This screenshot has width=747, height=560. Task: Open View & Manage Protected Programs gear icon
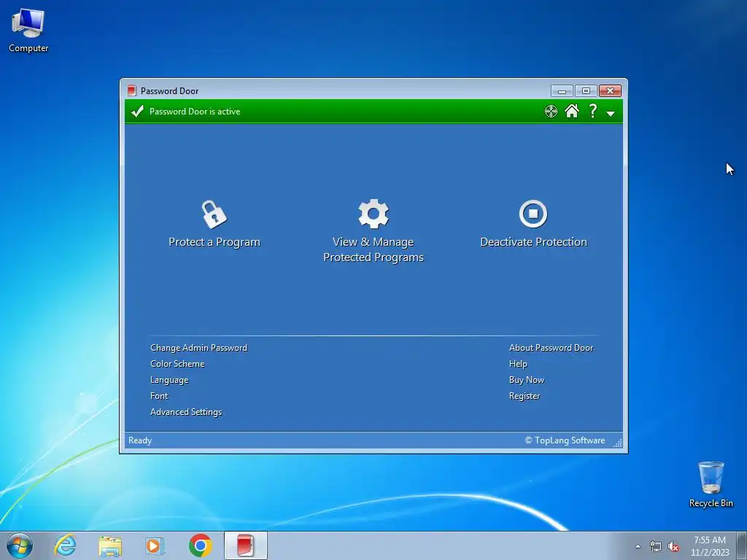click(373, 214)
